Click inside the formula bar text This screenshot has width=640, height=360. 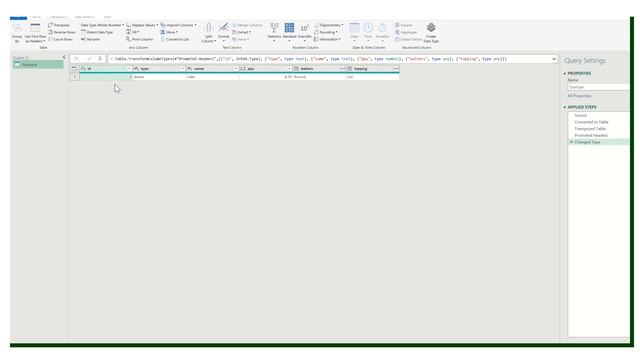pyautogui.click(x=309, y=59)
